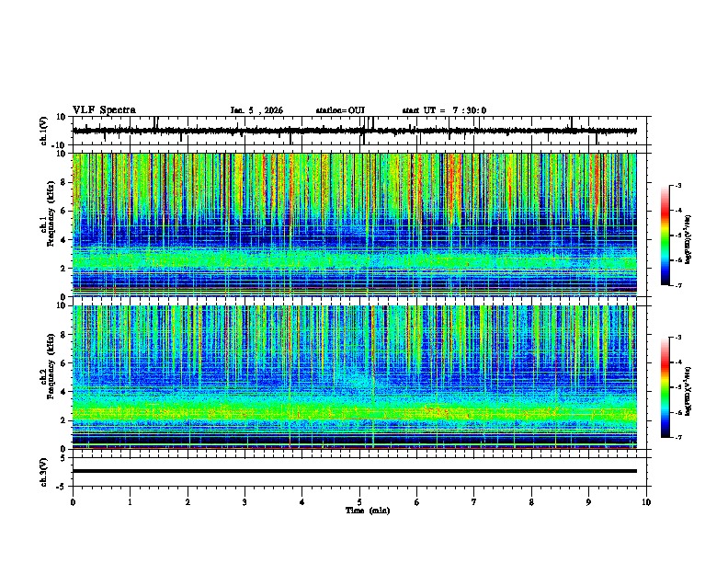Click time axis tick label "6"
The height and width of the screenshot is (563, 728).
(417, 502)
